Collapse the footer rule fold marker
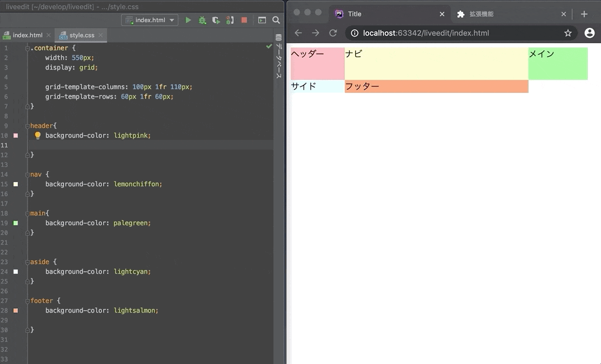This screenshot has height=364, width=601. (x=28, y=301)
